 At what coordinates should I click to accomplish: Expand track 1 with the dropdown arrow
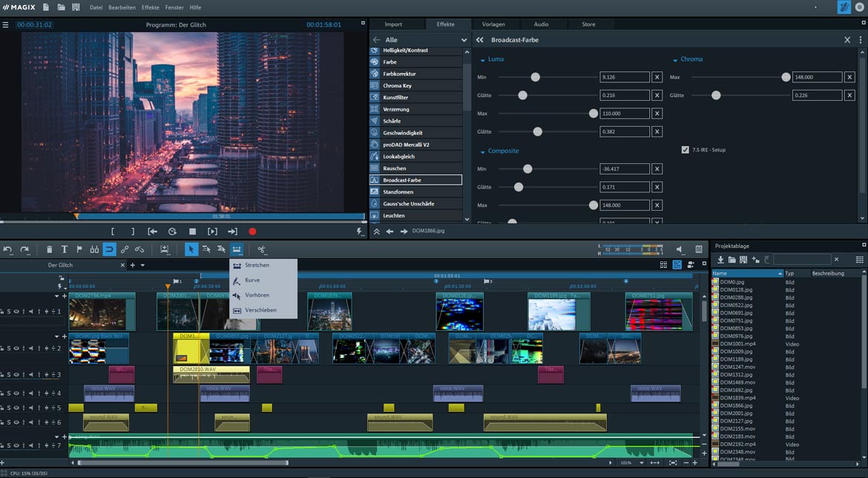56,296
